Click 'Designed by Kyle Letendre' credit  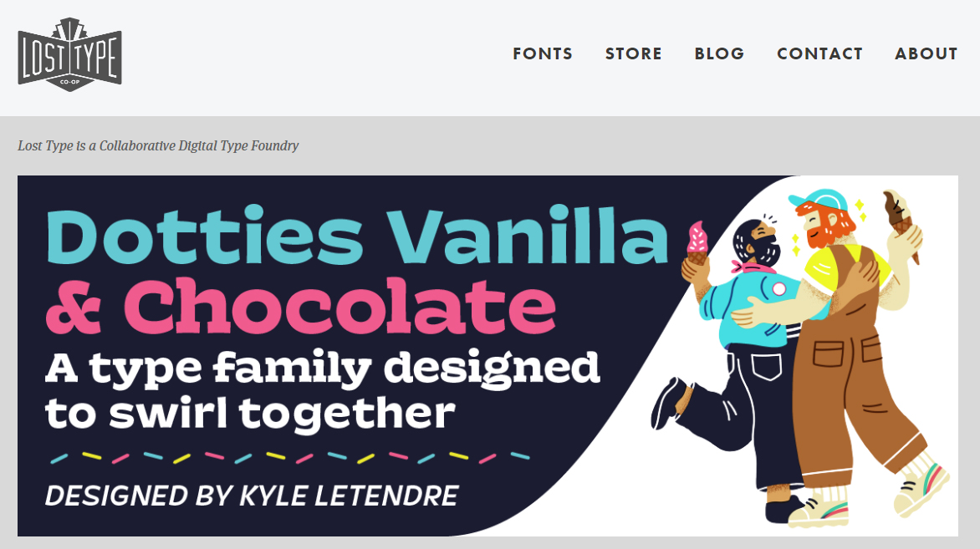tap(252, 496)
